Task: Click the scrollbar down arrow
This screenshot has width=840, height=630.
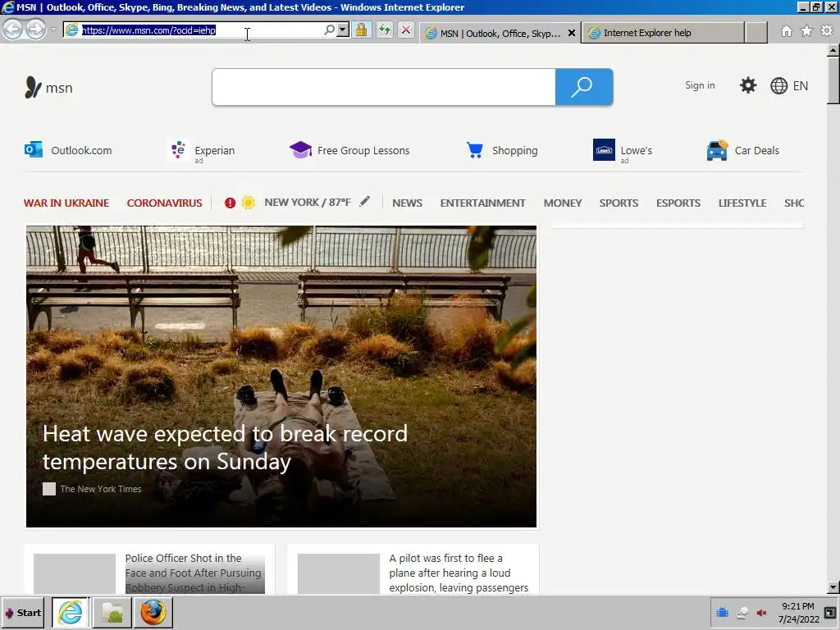Action: (x=833, y=587)
